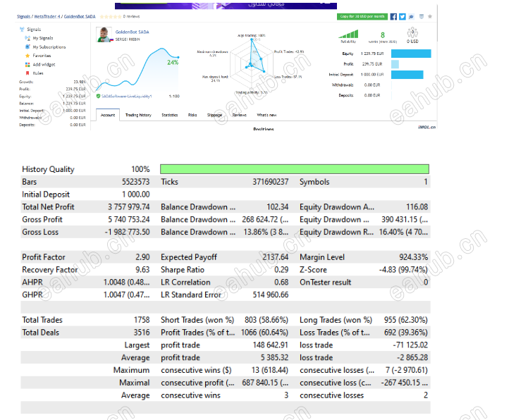Click the Add widget sidebar label
This screenshot has height=420, width=528.
coord(44,65)
